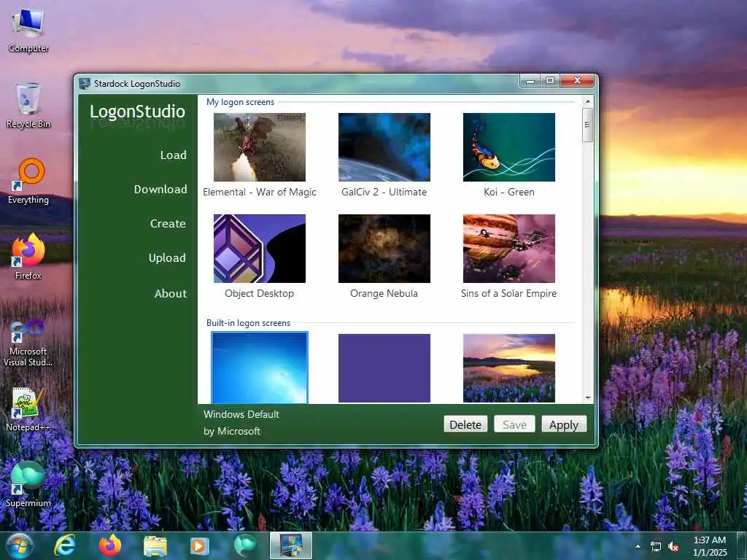Select the GalCiv 2 - Ultimate logon thumbnail
Image resolution: width=747 pixels, height=560 pixels.
[x=384, y=147]
